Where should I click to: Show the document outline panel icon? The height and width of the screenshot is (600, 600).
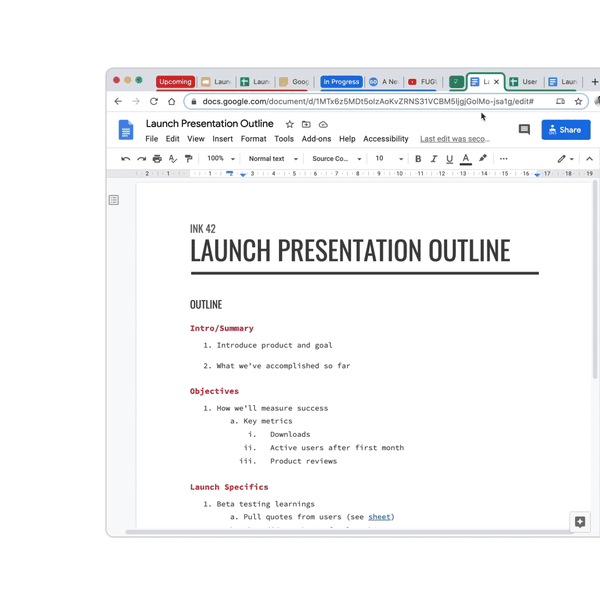tap(114, 200)
